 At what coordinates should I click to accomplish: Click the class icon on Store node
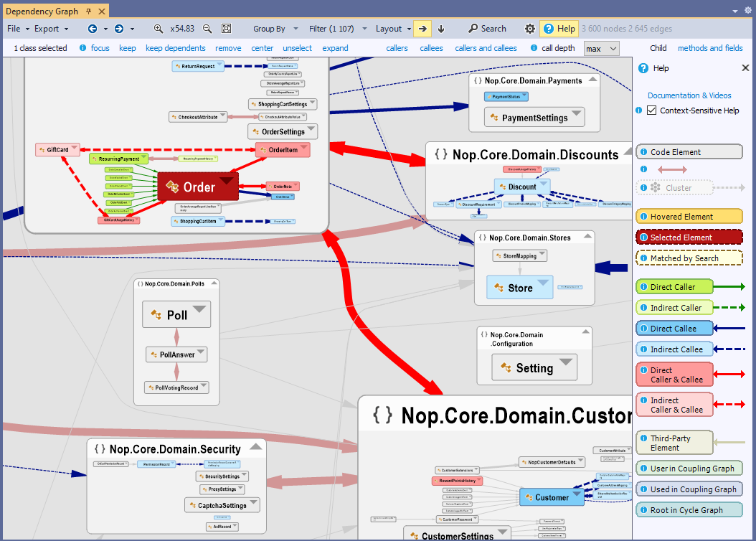499,288
